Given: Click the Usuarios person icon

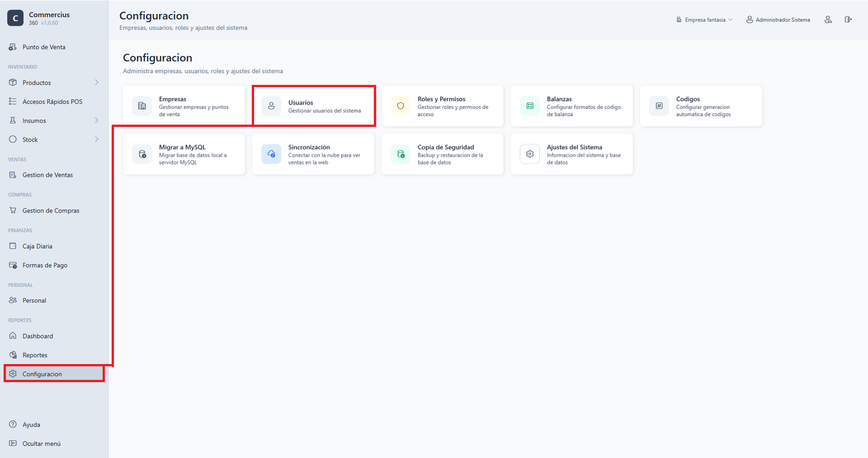Looking at the screenshot, I should pos(271,106).
